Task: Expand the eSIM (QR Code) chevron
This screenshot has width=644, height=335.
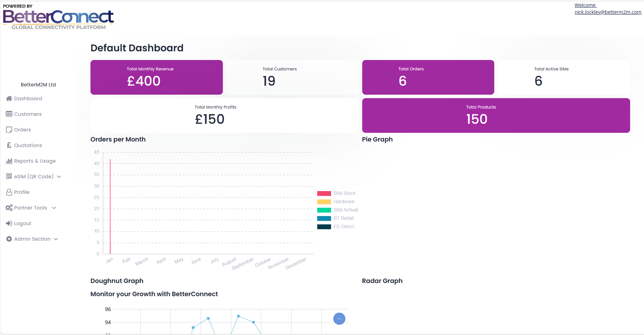Action: 59,177
